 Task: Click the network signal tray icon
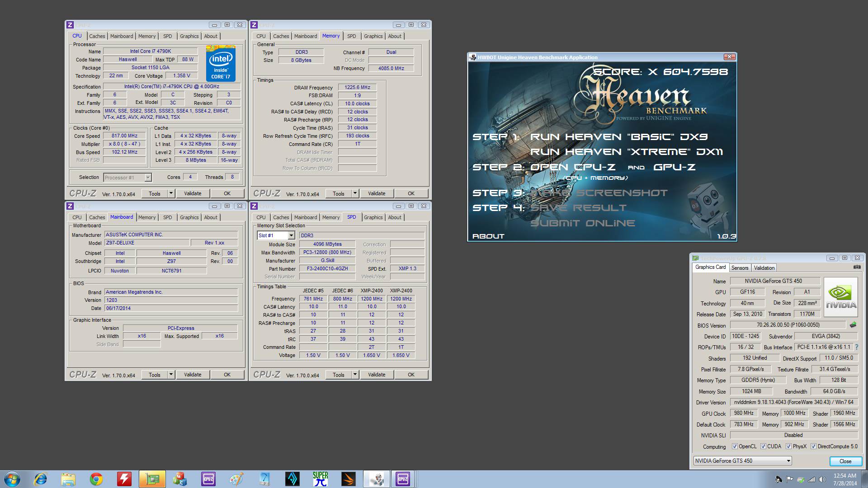click(x=811, y=479)
